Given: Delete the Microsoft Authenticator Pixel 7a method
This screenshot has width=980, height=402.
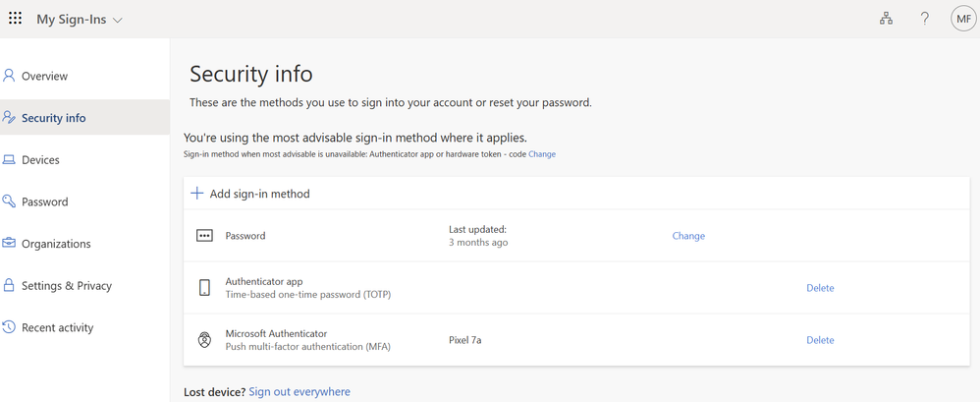Looking at the screenshot, I should pos(820,340).
